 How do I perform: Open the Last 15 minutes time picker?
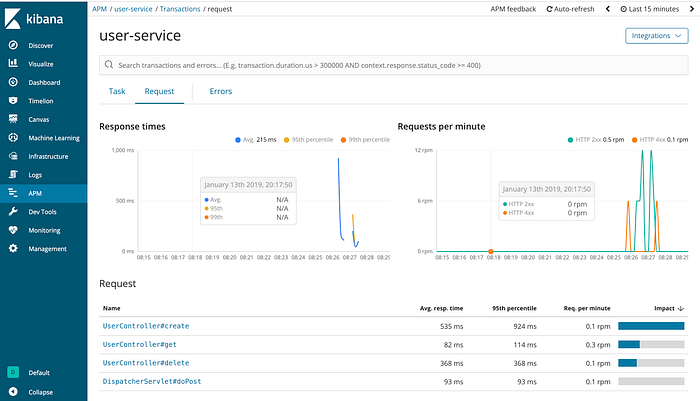click(650, 9)
